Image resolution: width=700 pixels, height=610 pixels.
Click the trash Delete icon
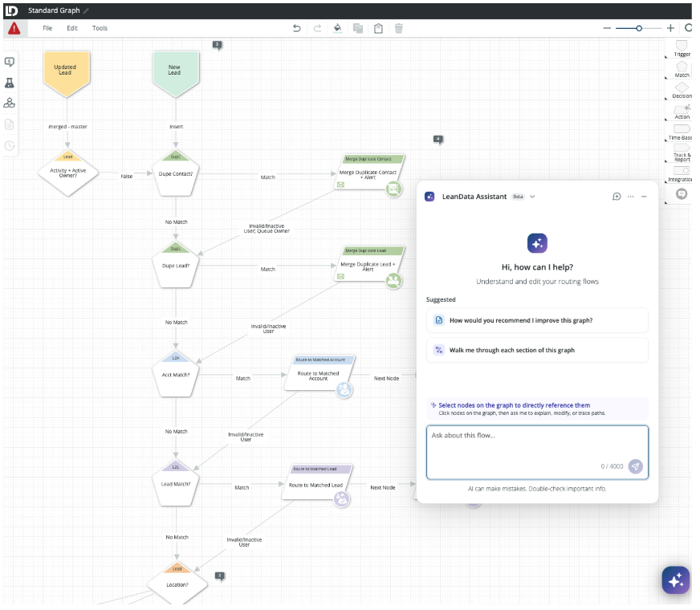point(399,29)
